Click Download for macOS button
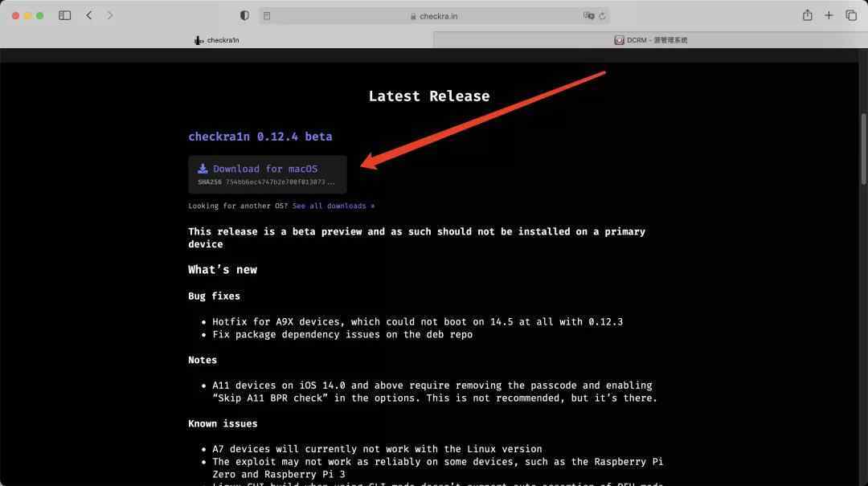This screenshot has width=868, height=486. [268, 174]
